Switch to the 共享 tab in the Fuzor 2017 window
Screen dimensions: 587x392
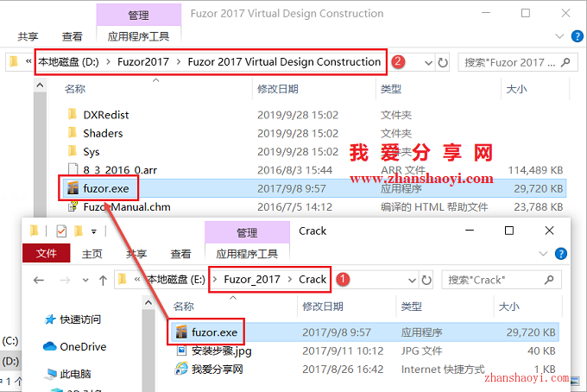[28, 36]
